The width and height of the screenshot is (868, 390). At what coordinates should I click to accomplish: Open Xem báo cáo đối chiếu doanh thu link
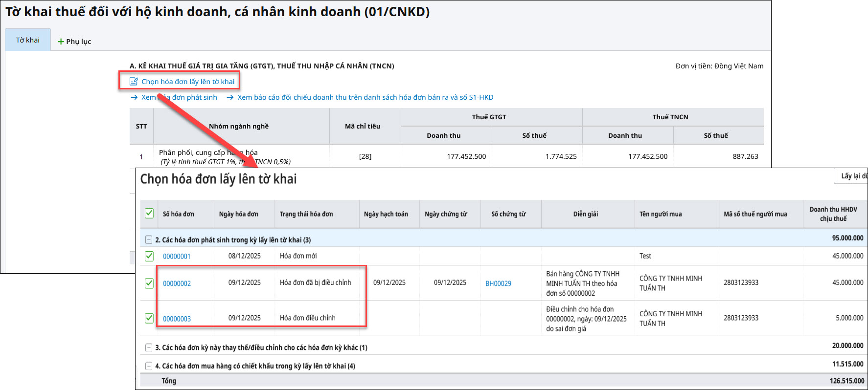365,97
